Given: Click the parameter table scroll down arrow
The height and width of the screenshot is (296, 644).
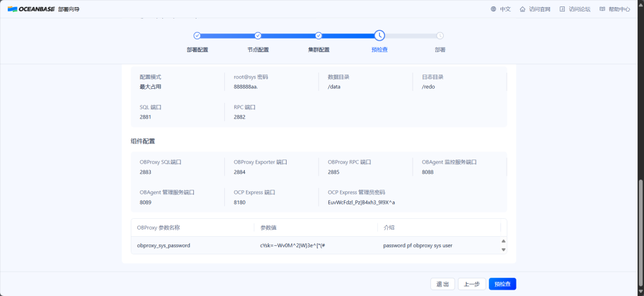Looking at the screenshot, I should pyautogui.click(x=504, y=250).
